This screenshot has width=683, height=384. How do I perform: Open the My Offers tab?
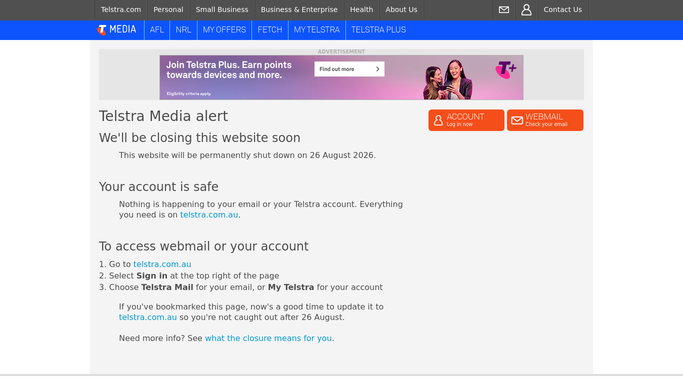point(224,30)
